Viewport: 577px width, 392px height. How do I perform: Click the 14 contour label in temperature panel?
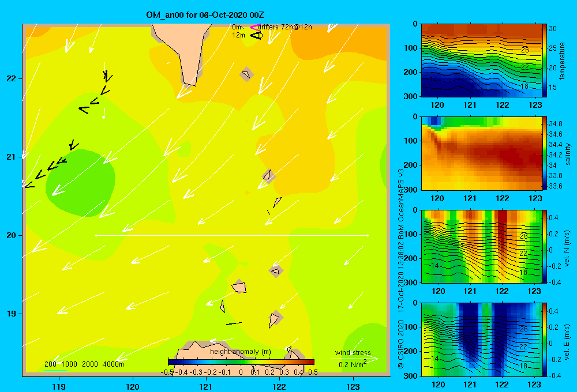pos(433,79)
